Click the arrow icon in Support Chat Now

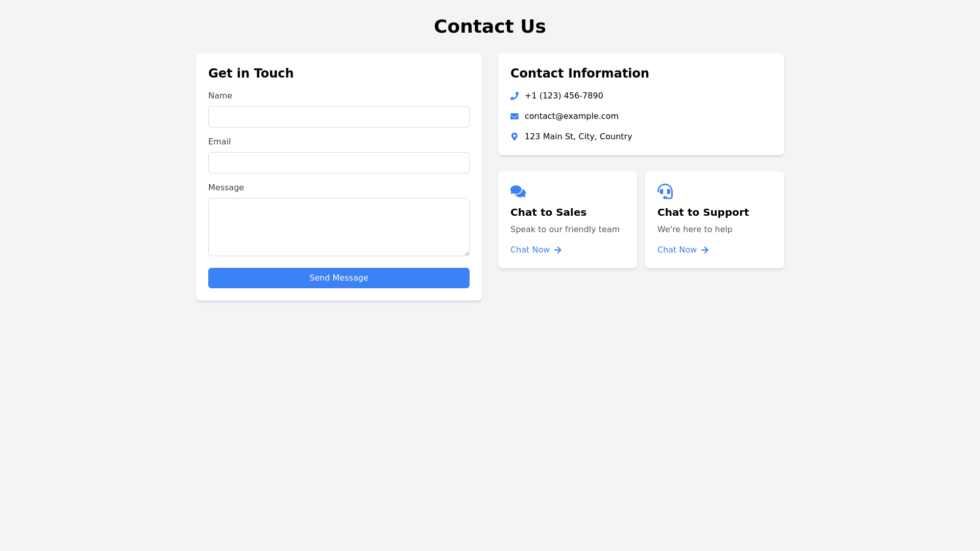tap(705, 250)
